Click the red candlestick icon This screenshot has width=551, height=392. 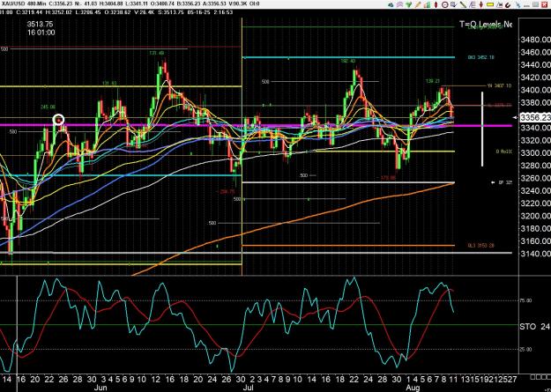pos(436,4)
